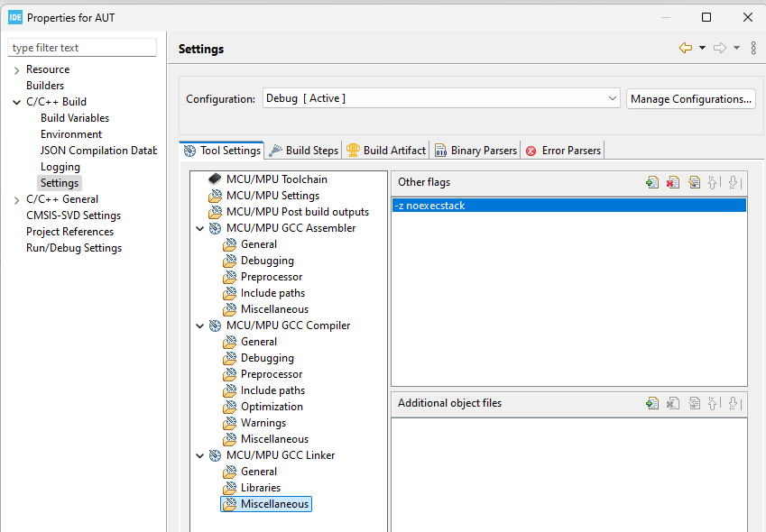This screenshot has width=766, height=532.
Task: Expand the C/C++ General tree node
Action: (16, 199)
